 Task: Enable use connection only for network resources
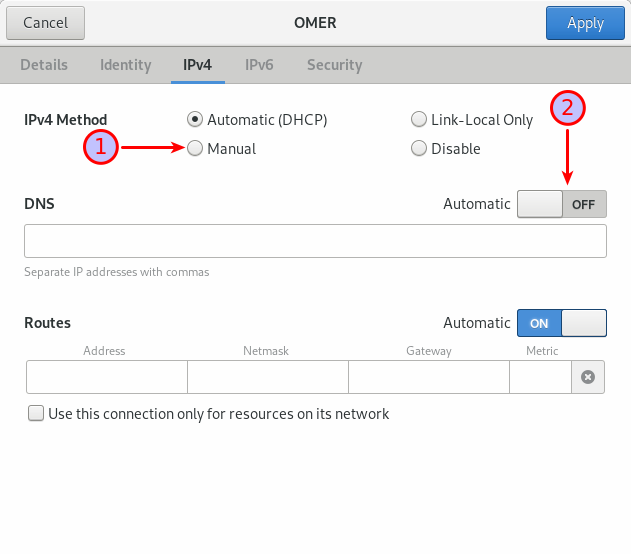click(x=37, y=413)
